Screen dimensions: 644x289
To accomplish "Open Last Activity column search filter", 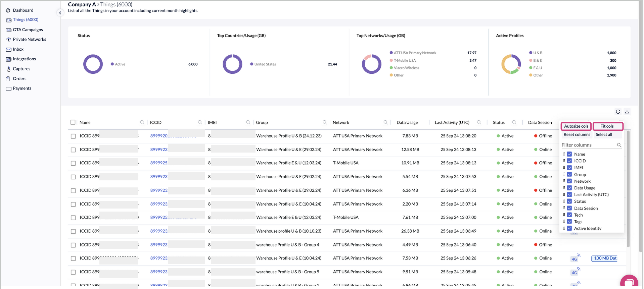I will coord(479,122).
